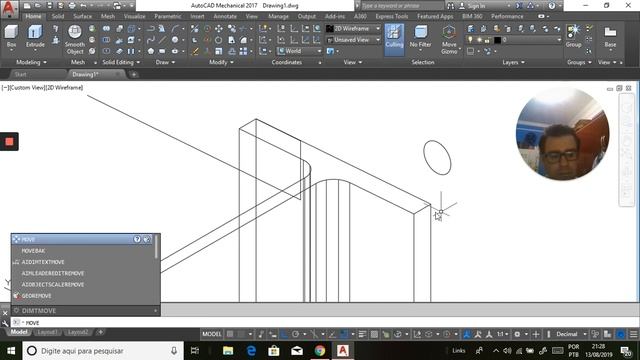
Task: Expand the Layers panel
Action: [513, 62]
